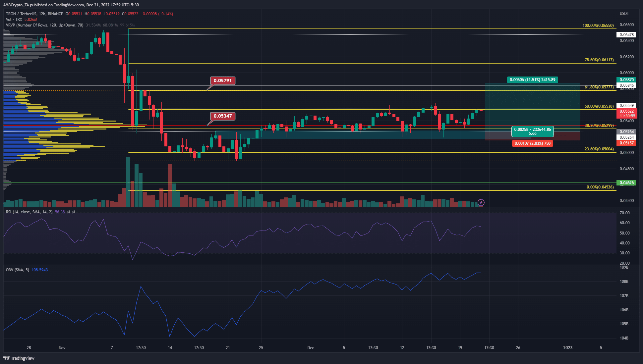
Task: Select the 0.05347 red price callout
Action: point(223,116)
